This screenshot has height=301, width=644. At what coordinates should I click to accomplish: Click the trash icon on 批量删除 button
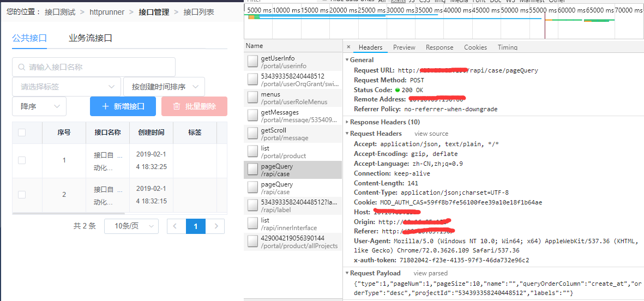coord(177,106)
